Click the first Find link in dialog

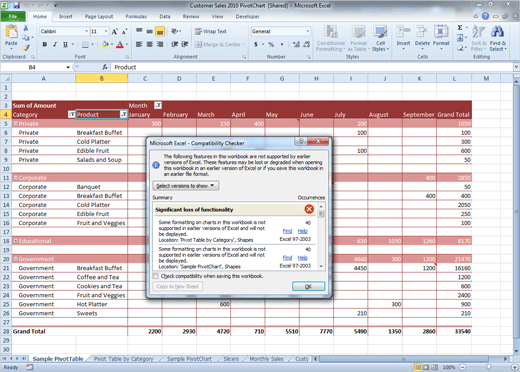pos(287,231)
